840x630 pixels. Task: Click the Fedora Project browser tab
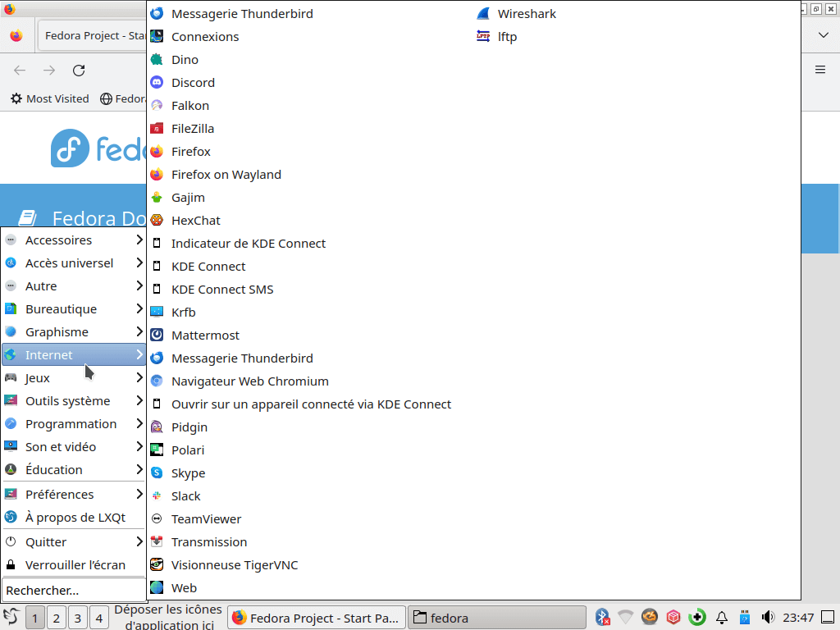pyautogui.click(x=93, y=36)
